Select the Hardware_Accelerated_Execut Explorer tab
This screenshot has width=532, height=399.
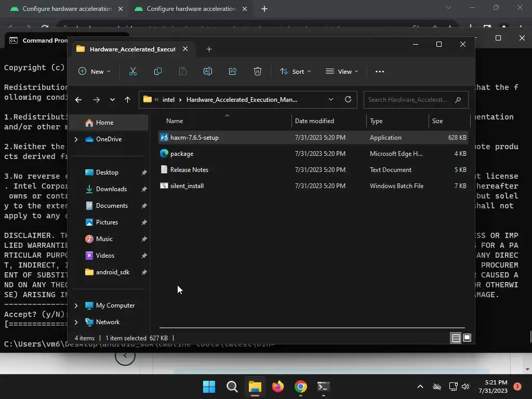pyautogui.click(x=132, y=49)
